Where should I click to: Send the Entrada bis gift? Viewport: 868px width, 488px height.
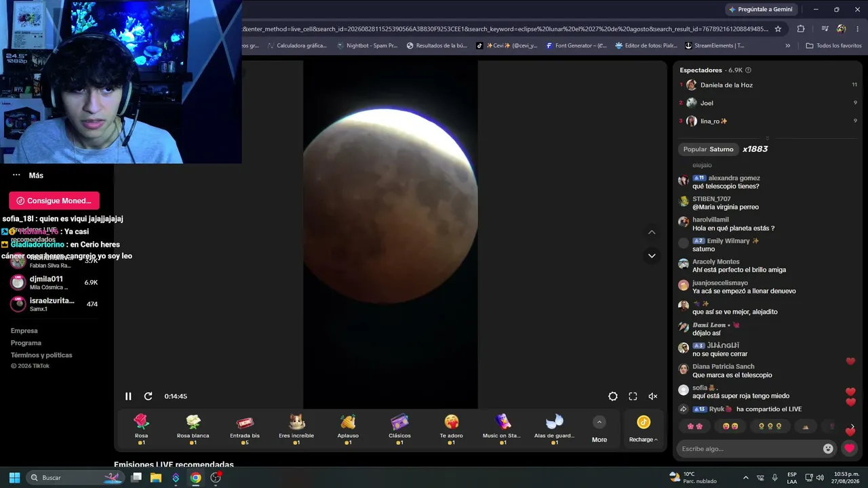click(245, 430)
